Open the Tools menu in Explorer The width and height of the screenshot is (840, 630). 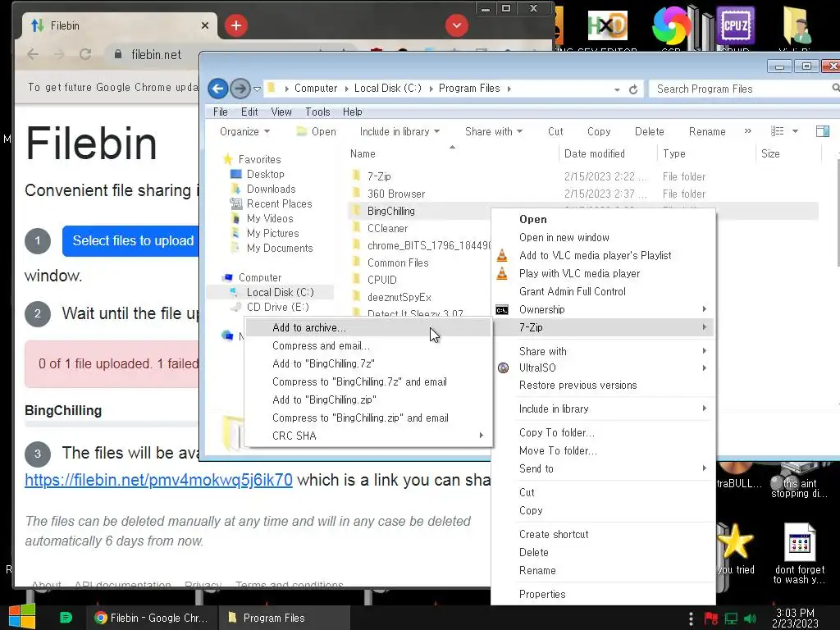click(x=317, y=112)
